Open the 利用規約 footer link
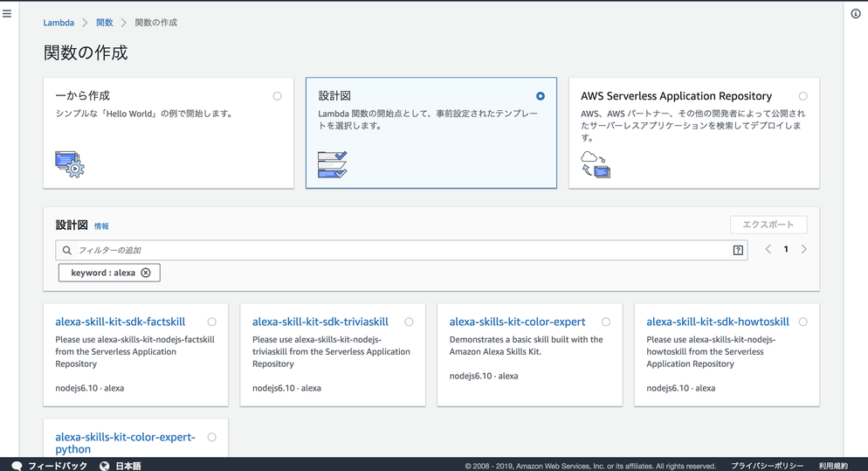868x471 pixels. 833,466
